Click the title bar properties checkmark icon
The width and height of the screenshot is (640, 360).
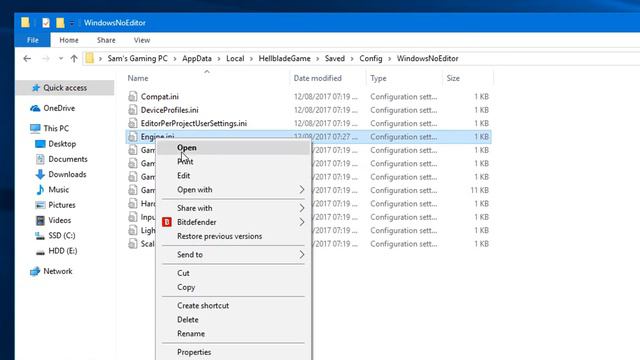pos(46,23)
